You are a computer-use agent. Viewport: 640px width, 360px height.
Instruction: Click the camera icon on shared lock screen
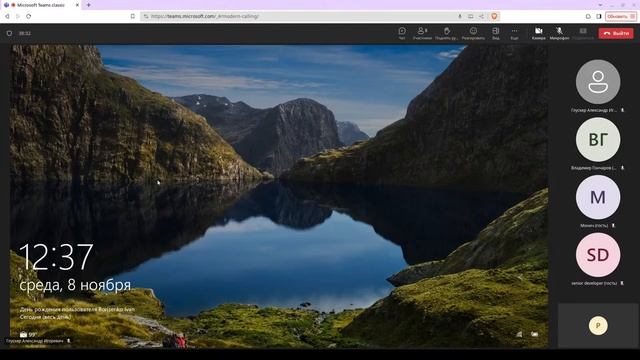click(23, 334)
